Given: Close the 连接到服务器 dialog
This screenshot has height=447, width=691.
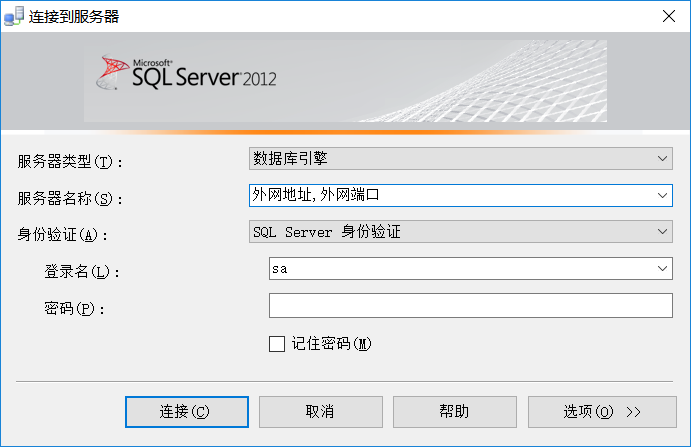Looking at the screenshot, I should click(x=667, y=15).
